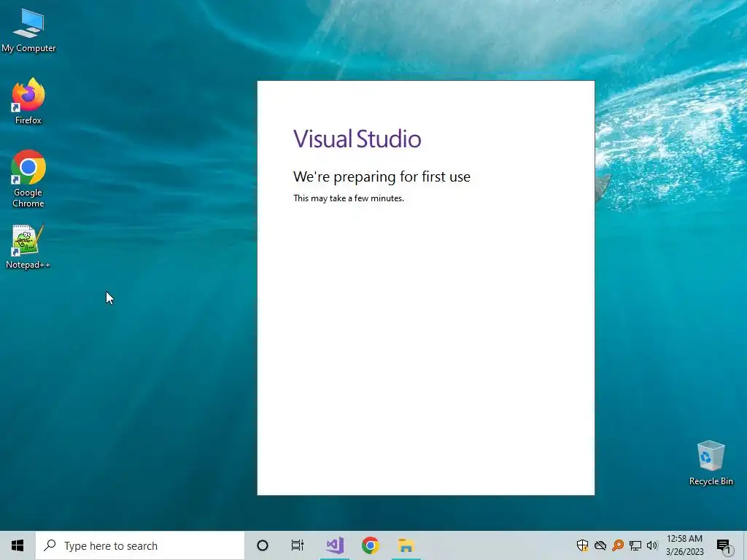Open Windows Security shield tray icon
The height and width of the screenshot is (560, 747).
point(582,545)
